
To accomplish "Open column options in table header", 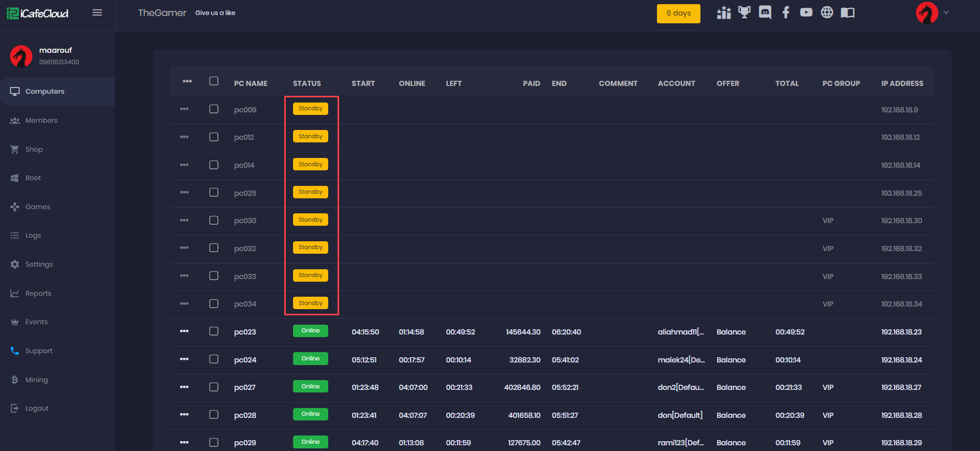I will [x=187, y=81].
